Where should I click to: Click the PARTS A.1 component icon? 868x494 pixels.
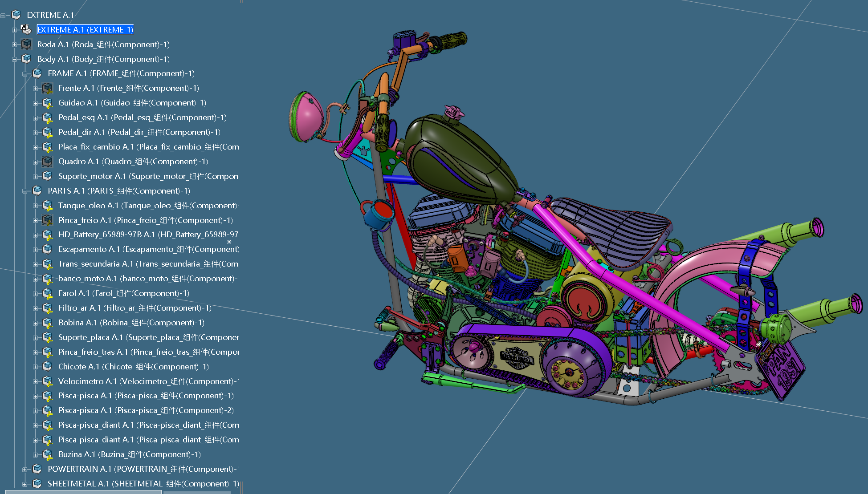pos(37,191)
